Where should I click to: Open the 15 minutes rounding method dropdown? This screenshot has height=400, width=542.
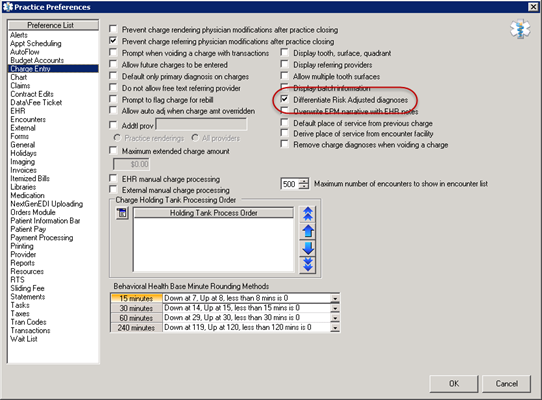coord(335,298)
